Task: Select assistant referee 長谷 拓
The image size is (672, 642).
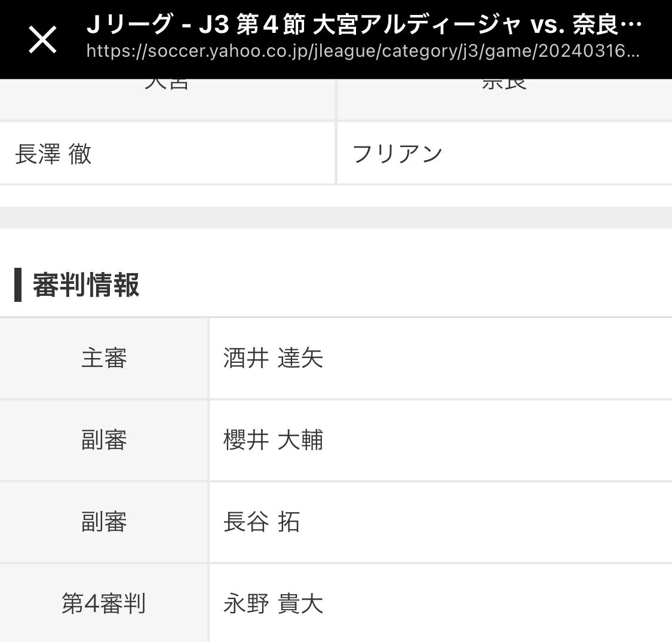Action: (261, 522)
